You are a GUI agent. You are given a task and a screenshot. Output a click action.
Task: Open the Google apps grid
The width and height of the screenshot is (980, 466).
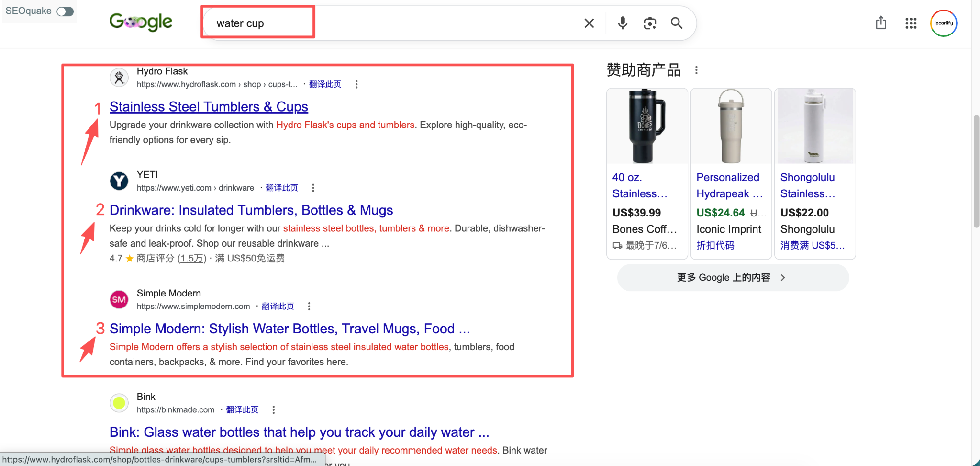(x=911, y=23)
